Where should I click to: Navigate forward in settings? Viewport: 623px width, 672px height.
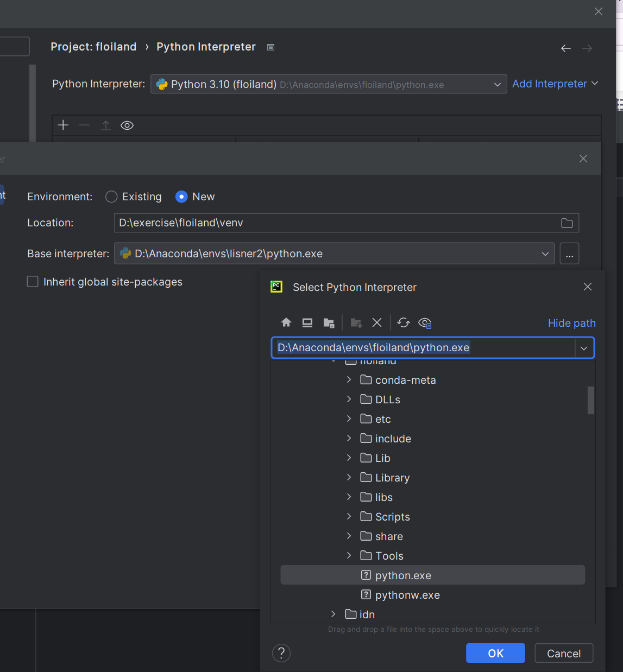(587, 48)
